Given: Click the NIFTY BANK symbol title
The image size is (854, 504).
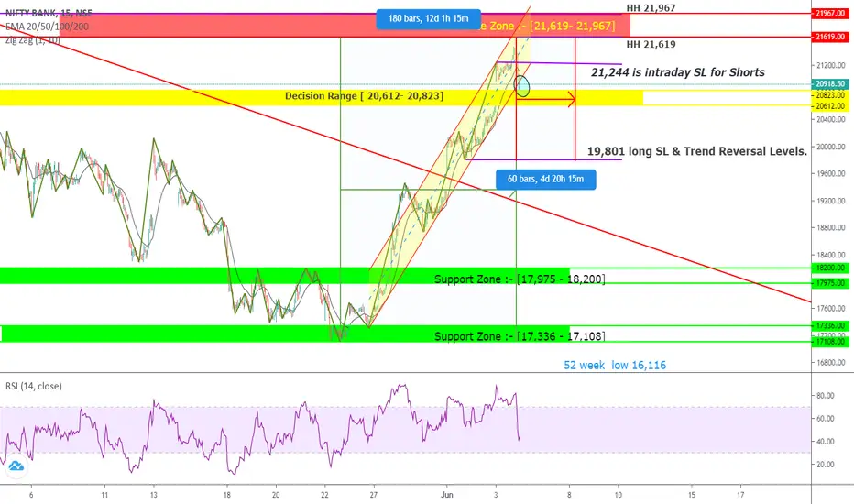Looking at the screenshot, I should pos(49,13).
